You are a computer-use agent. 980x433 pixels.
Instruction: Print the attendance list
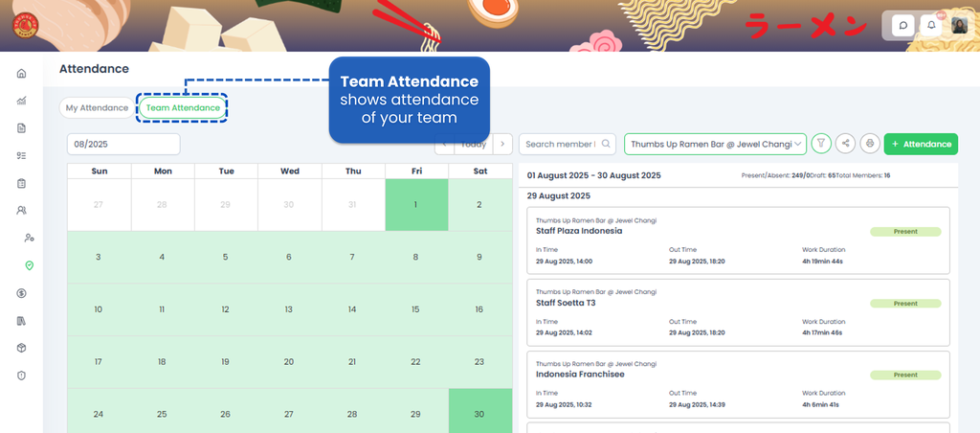[870, 144]
